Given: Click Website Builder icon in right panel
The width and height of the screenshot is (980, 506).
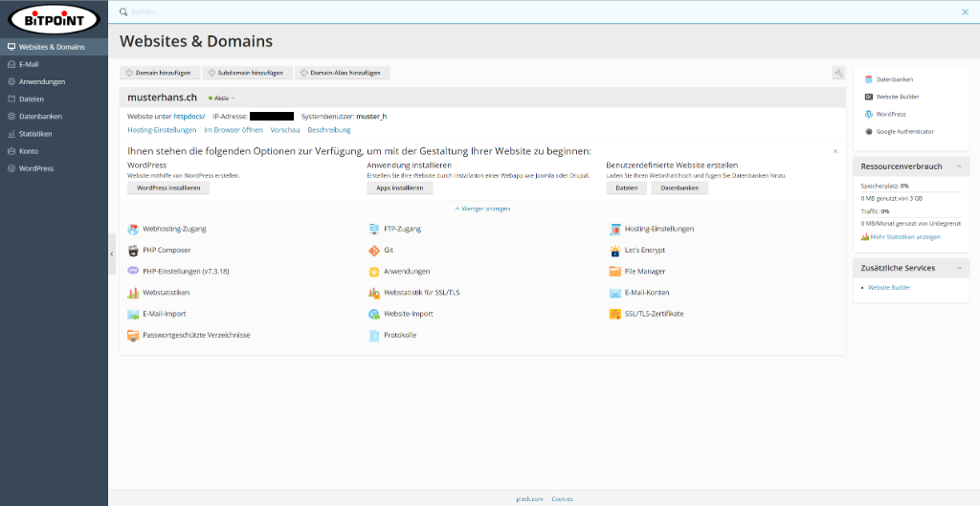Looking at the screenshot, I should click(868, 97).
